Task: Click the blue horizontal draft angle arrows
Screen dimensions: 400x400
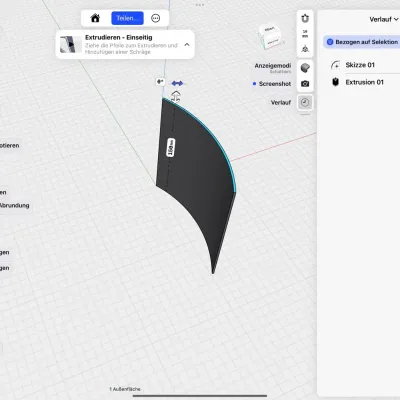Action: click(177, 83)
